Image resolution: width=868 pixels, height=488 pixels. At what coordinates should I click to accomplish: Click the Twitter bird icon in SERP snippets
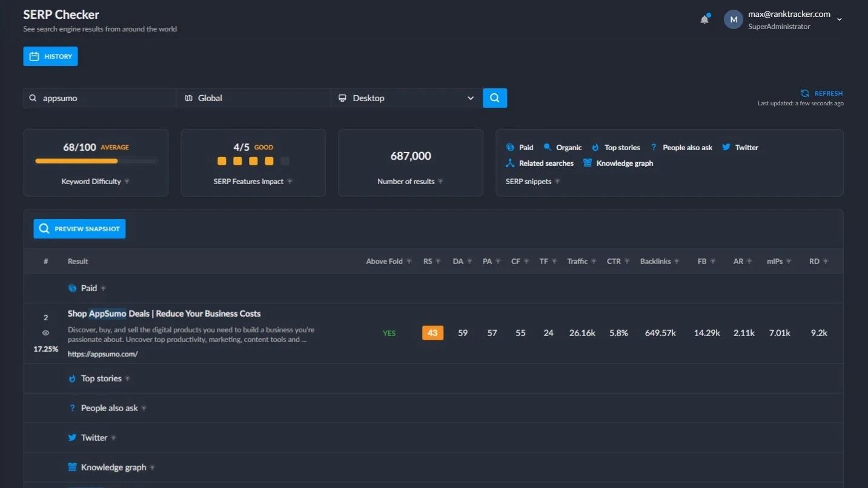point(726,147)
